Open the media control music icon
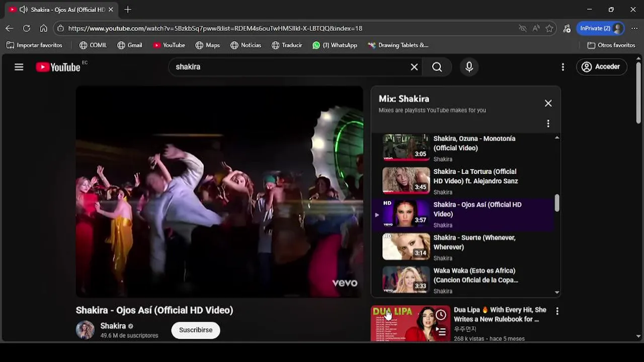Screen dimensions: 644x362 (567, 28)
